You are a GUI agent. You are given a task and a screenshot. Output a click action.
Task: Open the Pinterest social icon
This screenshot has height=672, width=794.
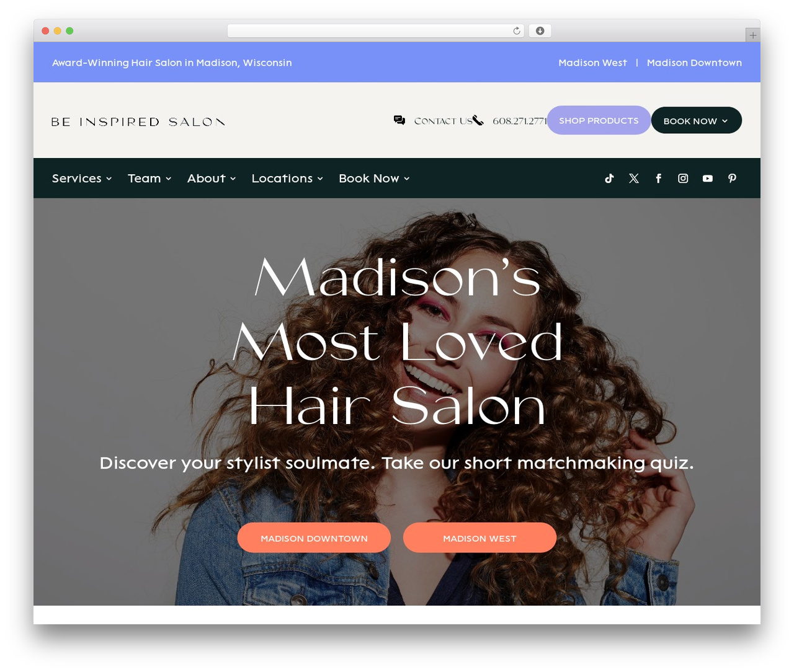(x=732, y=179)
